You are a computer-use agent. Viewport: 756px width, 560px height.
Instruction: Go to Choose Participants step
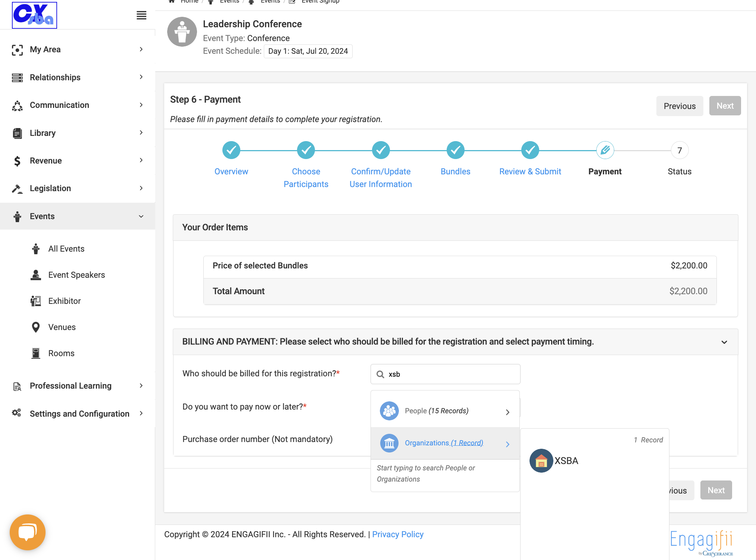306,178
